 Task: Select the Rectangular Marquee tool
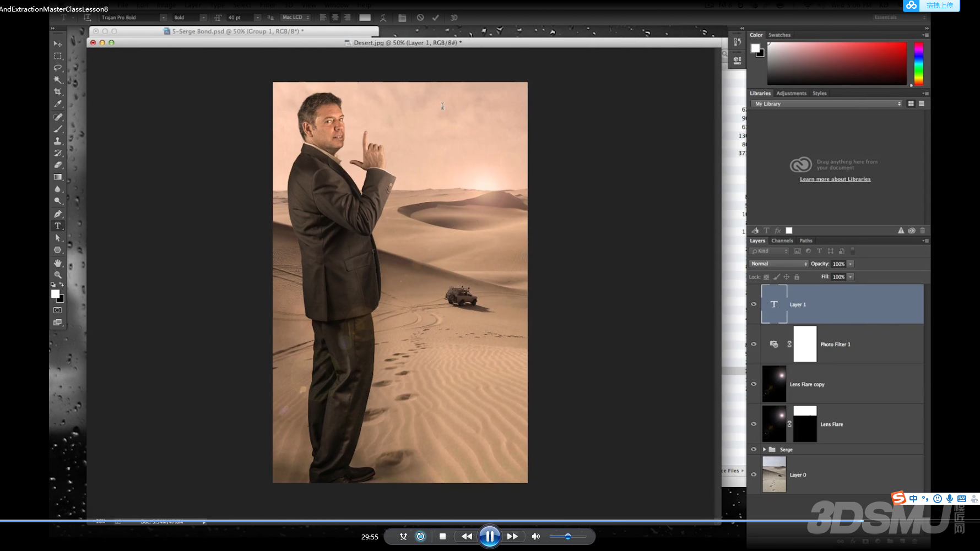57,56
